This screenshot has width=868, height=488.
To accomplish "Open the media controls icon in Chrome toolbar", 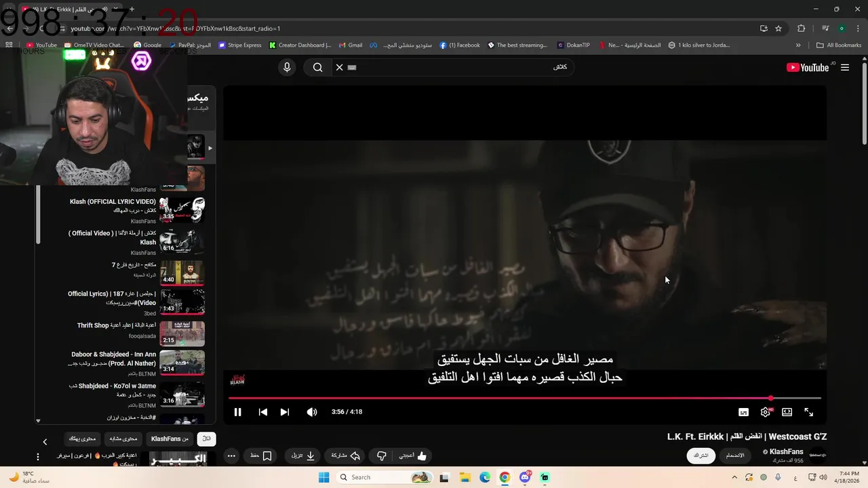I will 825,28.
